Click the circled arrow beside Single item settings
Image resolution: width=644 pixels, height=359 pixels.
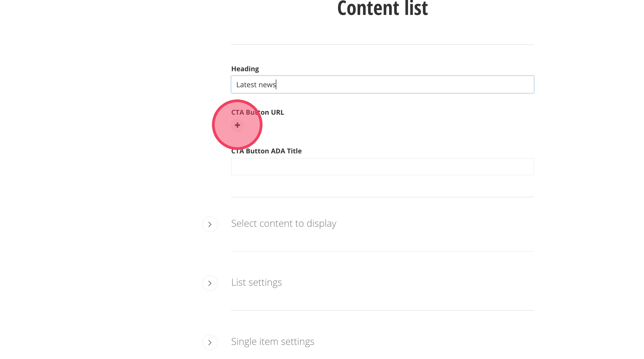pos(210,342)
